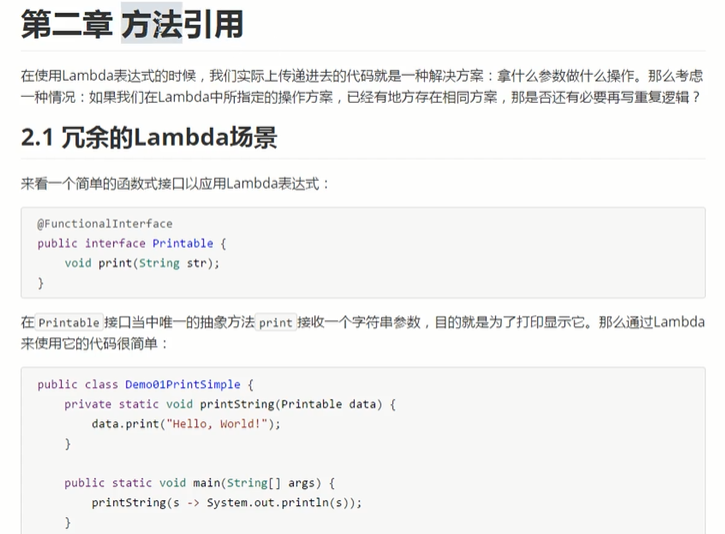Click the @FunctionalInterface annotation line

coord(105,224)
